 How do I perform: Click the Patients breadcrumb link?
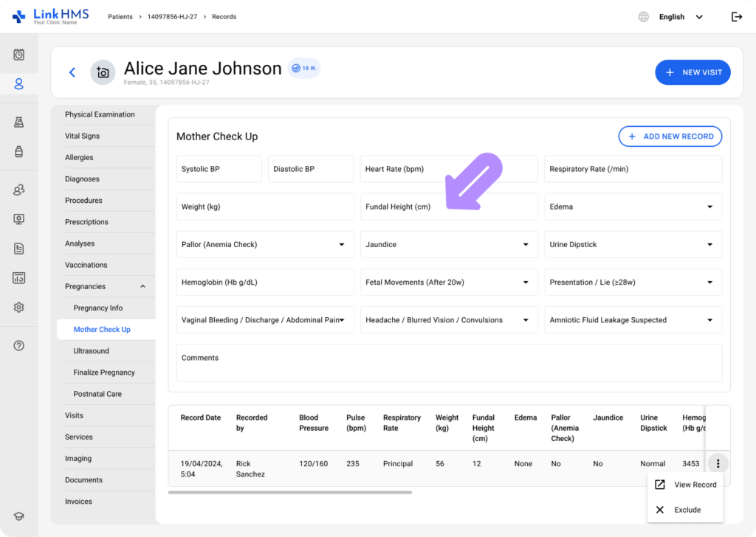point(120,17)
